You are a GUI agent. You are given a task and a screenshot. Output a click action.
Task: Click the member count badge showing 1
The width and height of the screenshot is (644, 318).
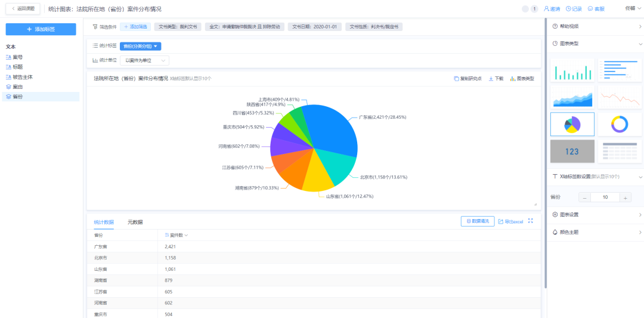534,8
